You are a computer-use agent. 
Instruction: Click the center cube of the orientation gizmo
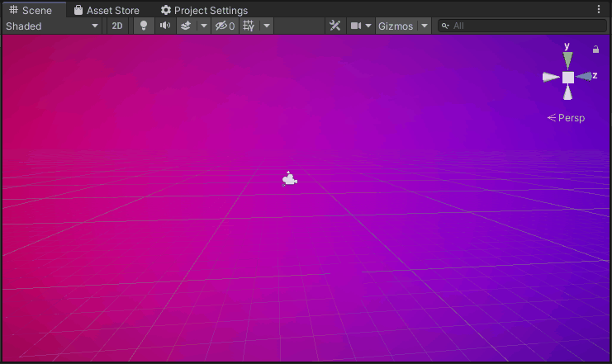click(568, 77)
